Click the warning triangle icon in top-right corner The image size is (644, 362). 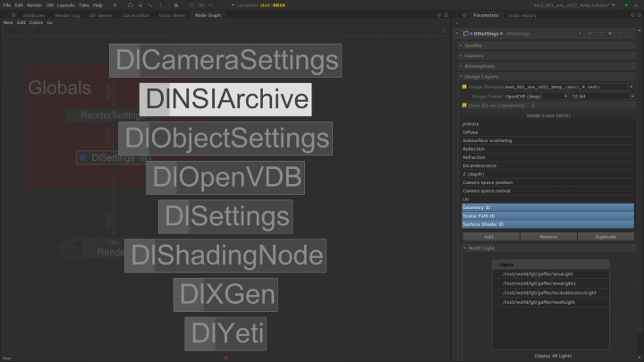(x=636, y=4)
